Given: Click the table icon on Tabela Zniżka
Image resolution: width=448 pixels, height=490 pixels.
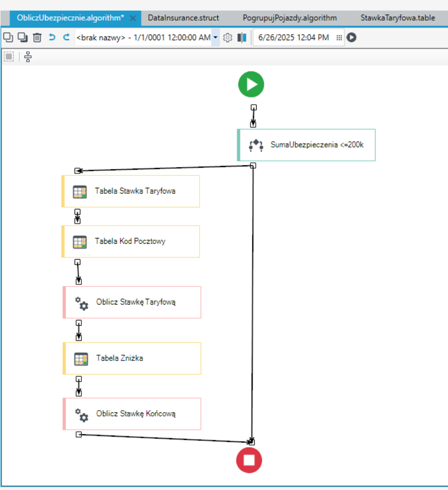Looking at the screenshot, I should [81, 359].
